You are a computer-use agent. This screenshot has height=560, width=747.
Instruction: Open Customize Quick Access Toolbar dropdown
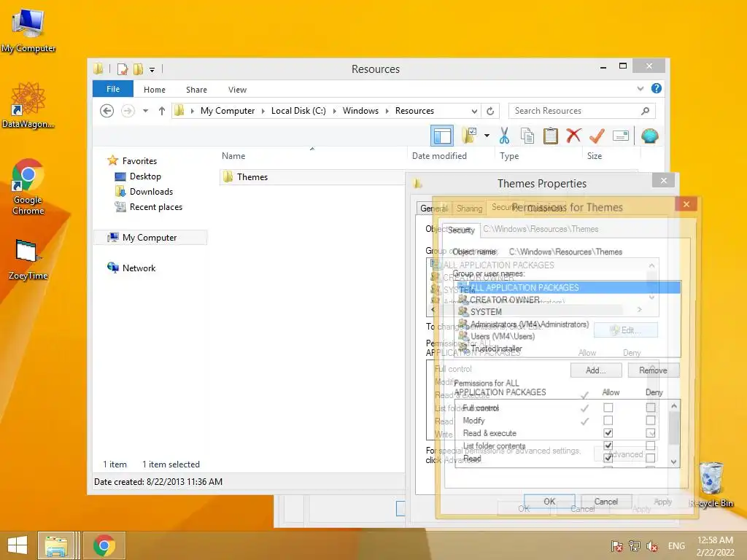point(152,69)
